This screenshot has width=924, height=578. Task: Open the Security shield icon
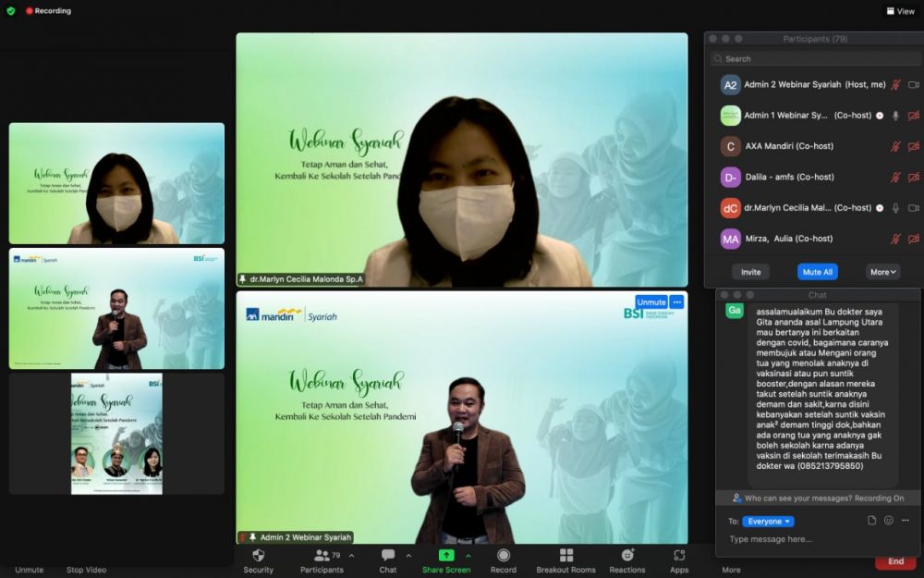258,556
